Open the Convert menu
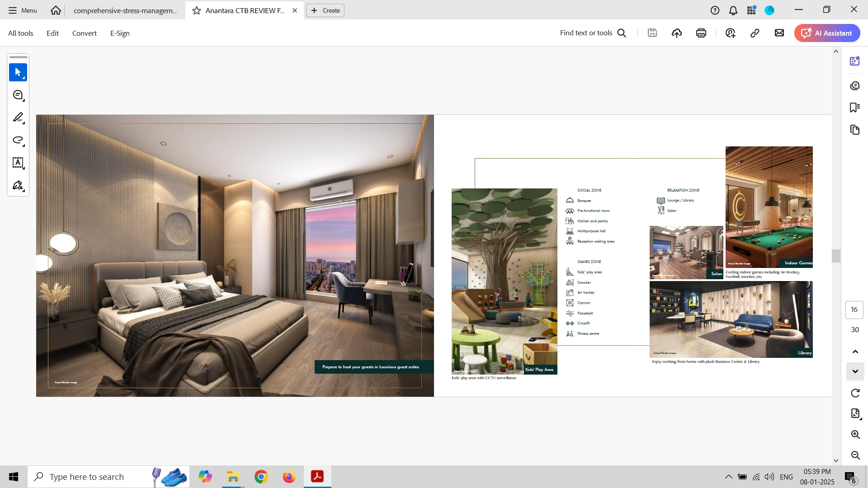This screenshot has height=488, width=868. (85, 33)
